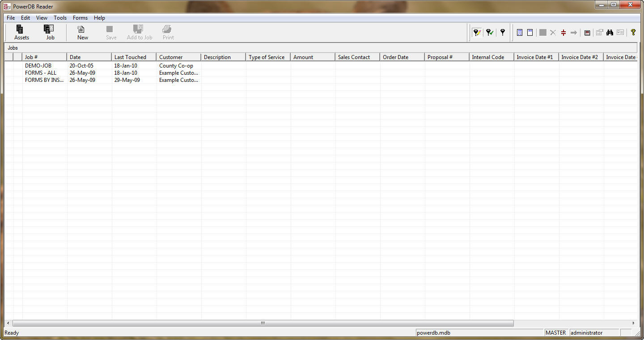
Task: Expand the File menu
Action: coord(10,18)
